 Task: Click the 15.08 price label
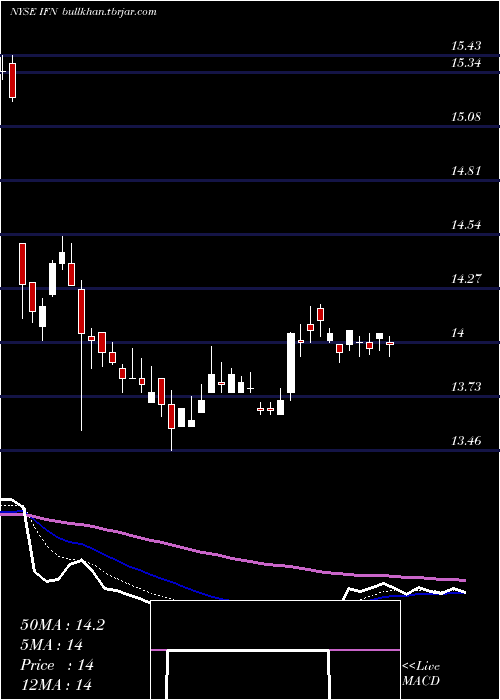coord(466,117)
